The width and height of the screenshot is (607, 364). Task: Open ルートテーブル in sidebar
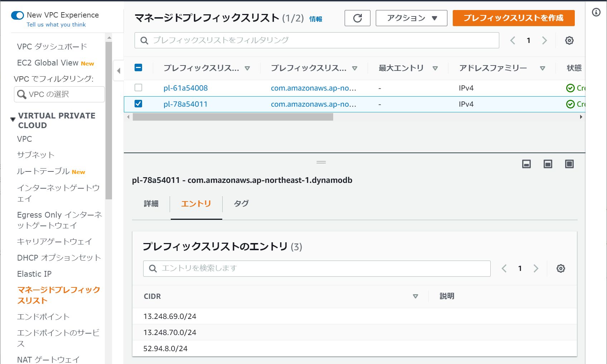click(43, 171)
